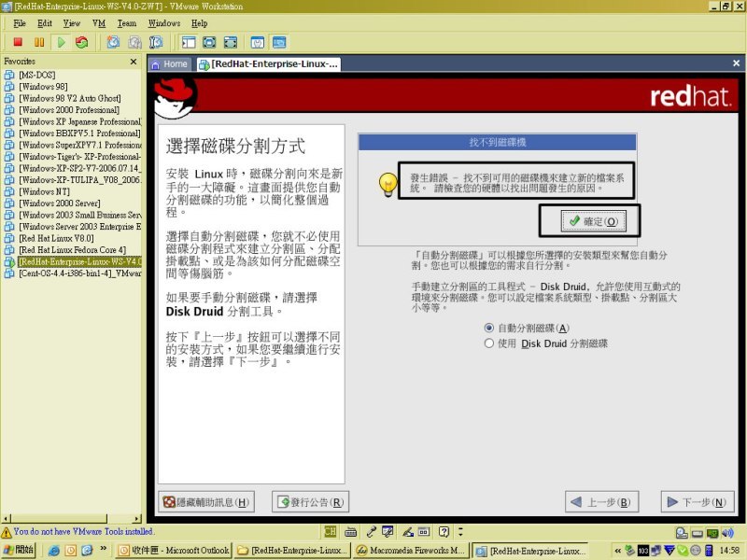Switch to Macromedia Fireworks taskbar button
Image resolution: width=747 pixels, height=560 pixels.
(x=412, y=551)
